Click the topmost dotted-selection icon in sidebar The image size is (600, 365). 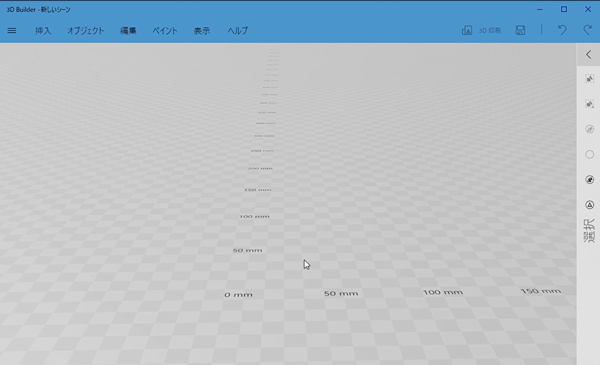coord(589,79)
